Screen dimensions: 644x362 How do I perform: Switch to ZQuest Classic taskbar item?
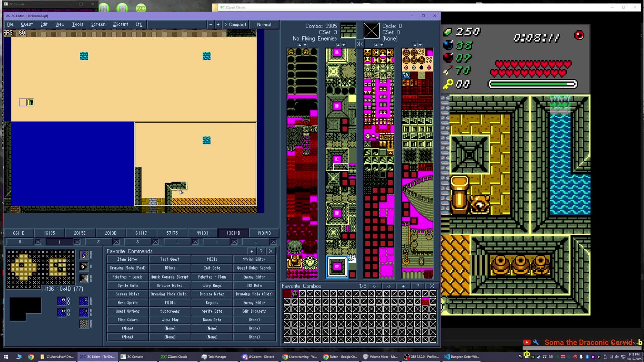pyautogui.click(x=175, y=357)
